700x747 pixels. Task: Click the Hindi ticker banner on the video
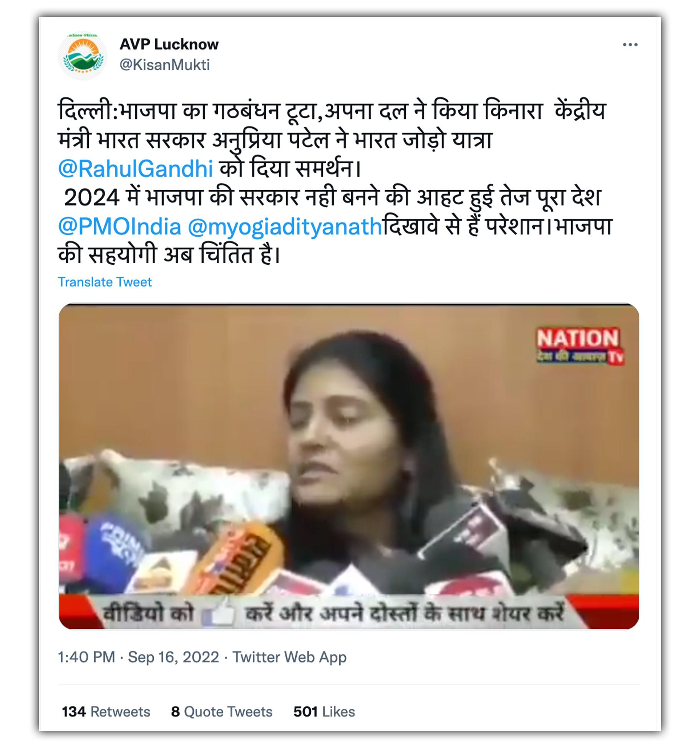pyautogui.click(x=349, y=612)
